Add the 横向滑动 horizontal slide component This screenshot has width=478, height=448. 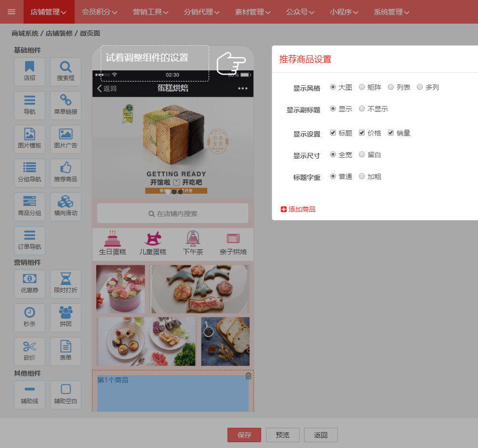click(x=66, y=206)
